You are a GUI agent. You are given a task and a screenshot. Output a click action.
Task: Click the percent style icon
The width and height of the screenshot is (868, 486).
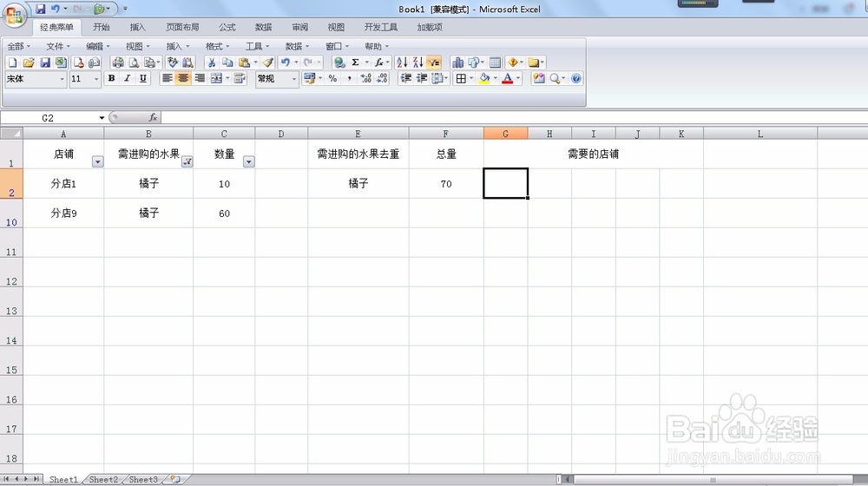[x=332, y=79]
